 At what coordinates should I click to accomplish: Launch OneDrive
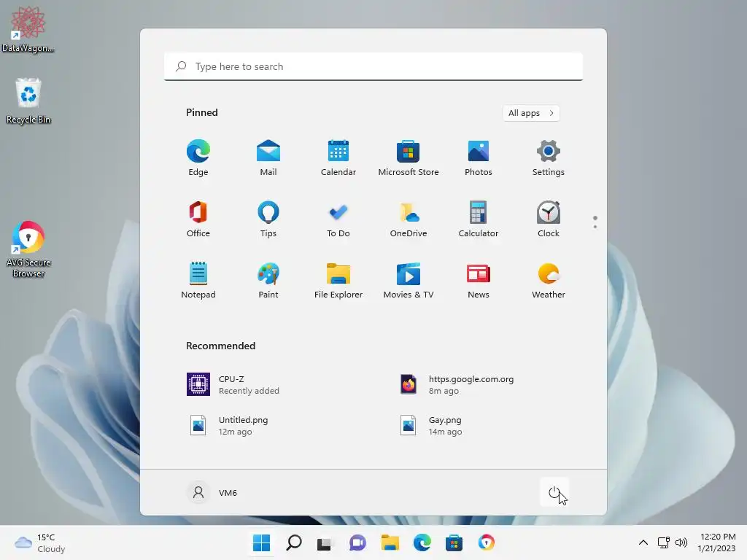(x=409, y=219)
